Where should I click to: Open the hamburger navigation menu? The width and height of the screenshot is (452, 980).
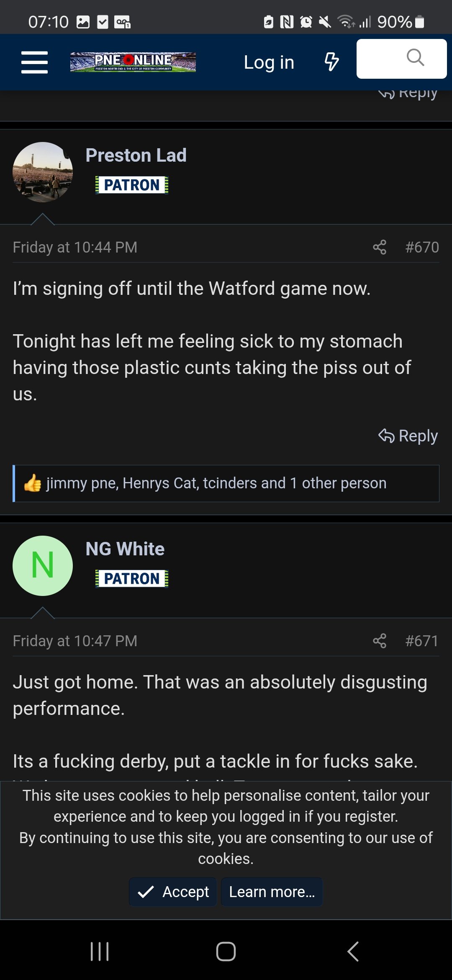tap(34, 62)
